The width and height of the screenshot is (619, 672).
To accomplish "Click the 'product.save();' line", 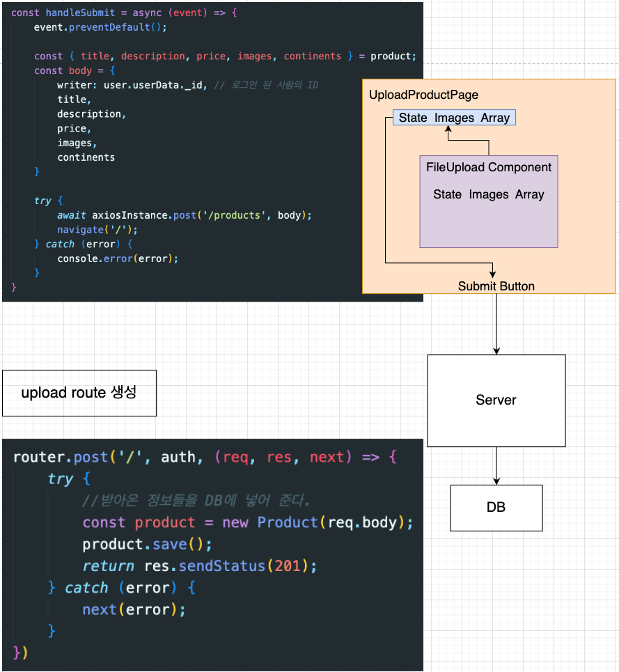I will [x=147, y=545].
